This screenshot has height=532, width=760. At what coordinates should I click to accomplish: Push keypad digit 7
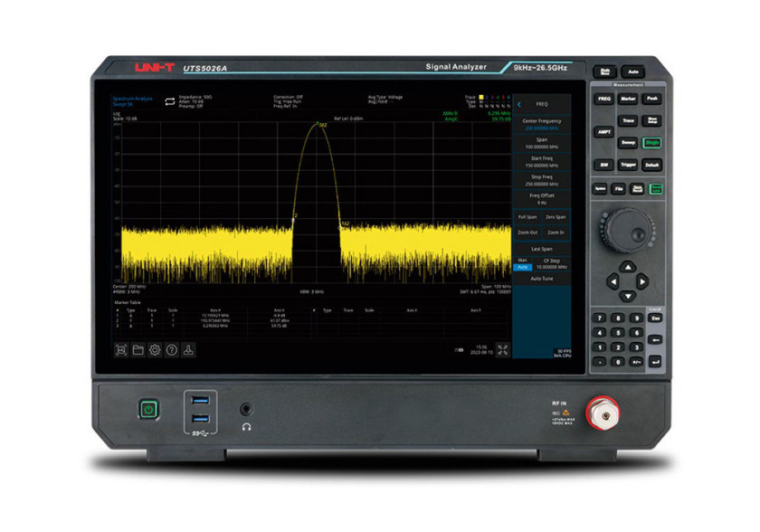(x=600, y=318)
